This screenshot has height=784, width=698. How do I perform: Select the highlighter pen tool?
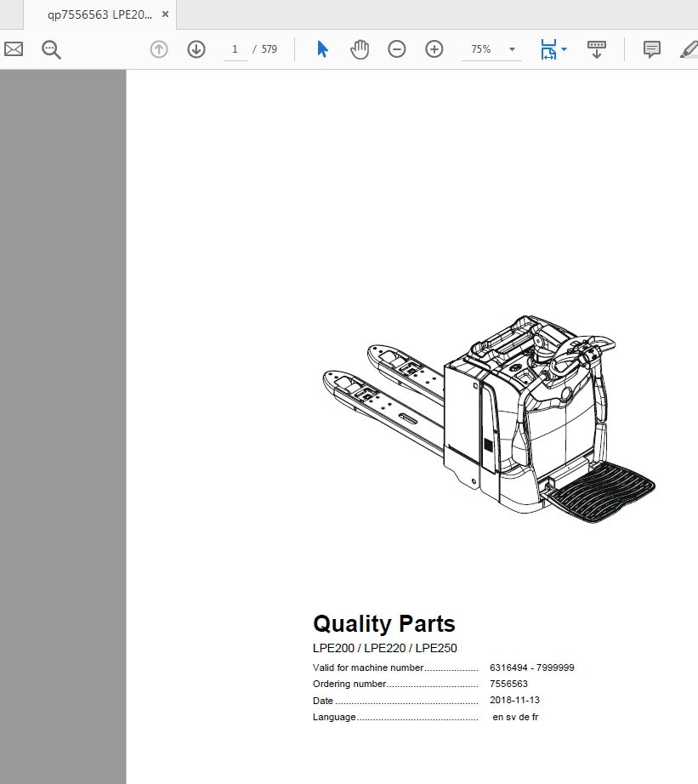click(689, 49)
